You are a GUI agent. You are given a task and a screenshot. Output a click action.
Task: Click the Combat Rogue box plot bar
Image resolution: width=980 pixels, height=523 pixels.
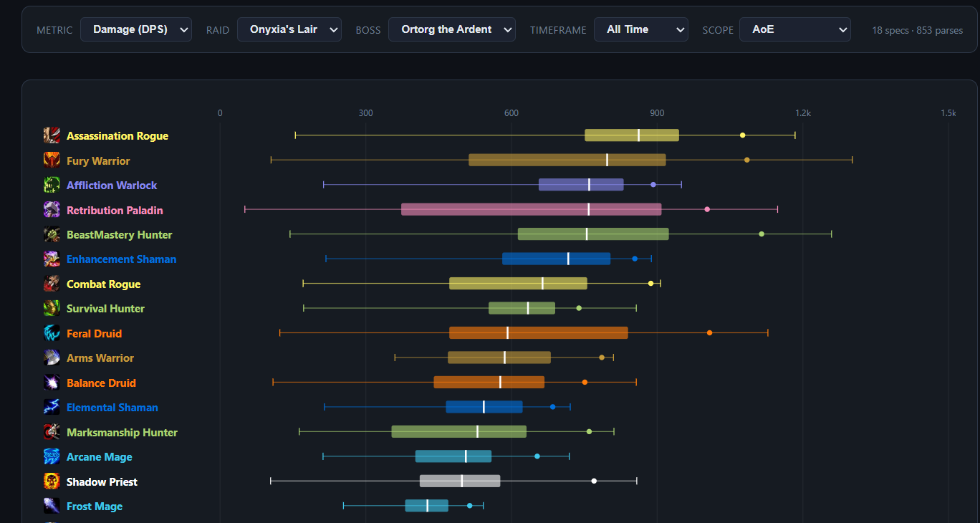click(x=518, y=283)
